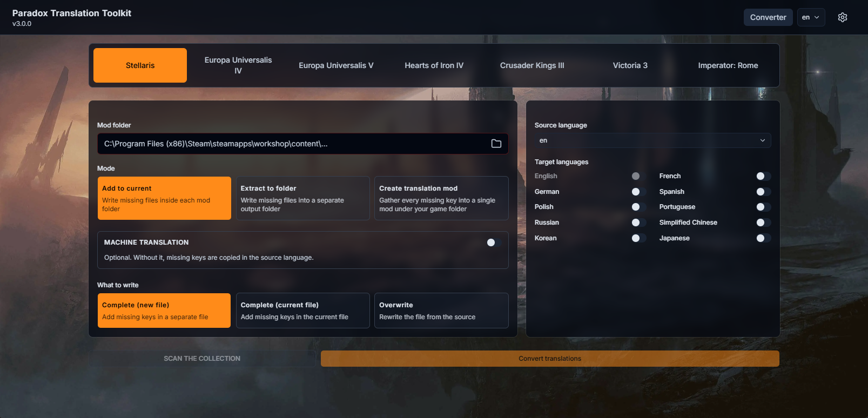The image size is (868, 418).
Task: Switch to Victoria 3 tab
Action: 630,65
